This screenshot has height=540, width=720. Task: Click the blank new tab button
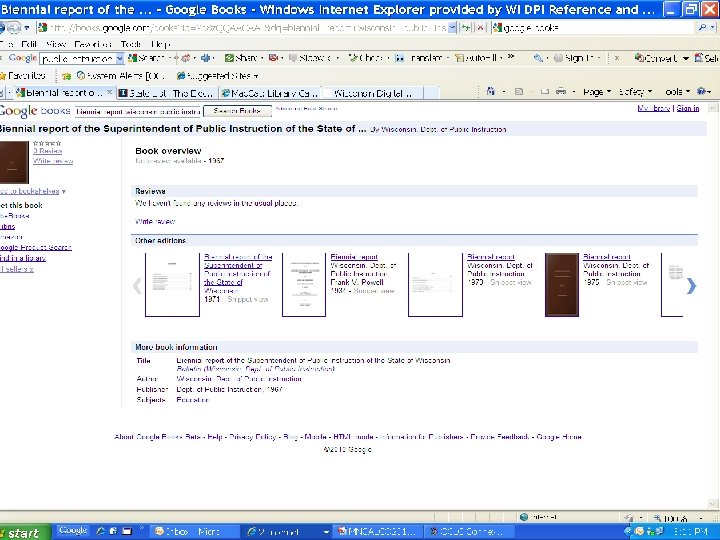click(431, 93)
